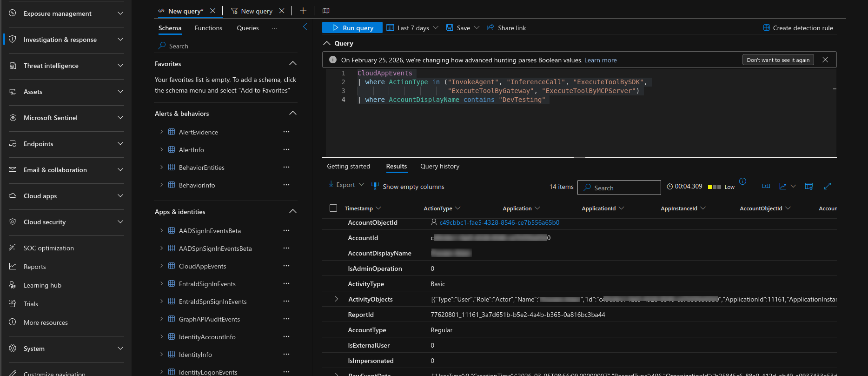868x376 pixels.
Task: Switch to the Schema tab
Action: [x=170, y=28]
